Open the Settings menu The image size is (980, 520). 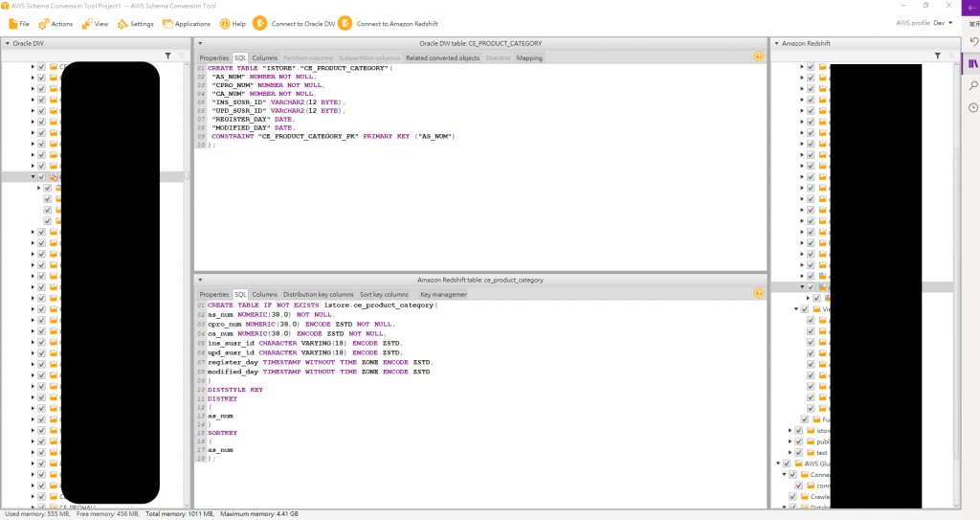(x=136, y=24)
